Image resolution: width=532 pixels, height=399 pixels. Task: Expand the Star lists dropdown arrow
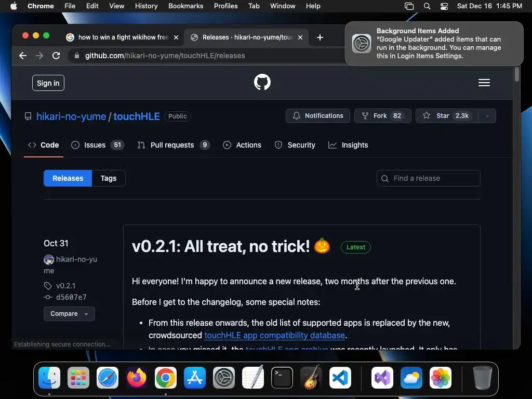[x=487, y=116]
